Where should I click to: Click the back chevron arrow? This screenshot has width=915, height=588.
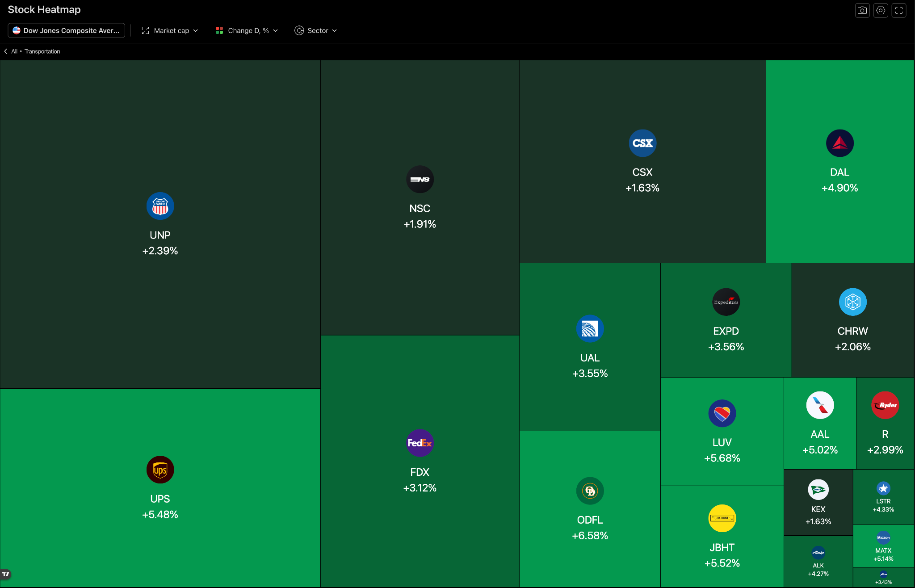(x=6, y=51)
